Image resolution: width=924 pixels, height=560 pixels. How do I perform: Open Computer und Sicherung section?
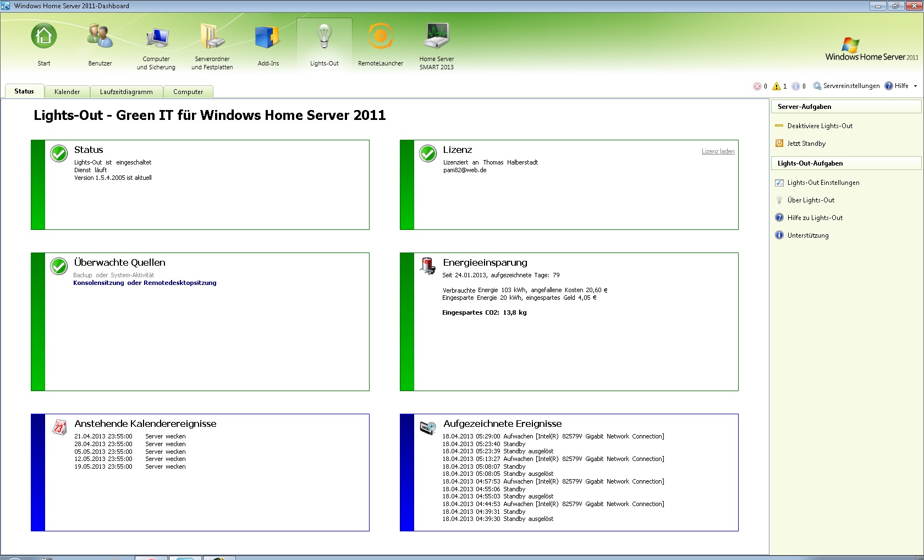[x=156, y=47]
